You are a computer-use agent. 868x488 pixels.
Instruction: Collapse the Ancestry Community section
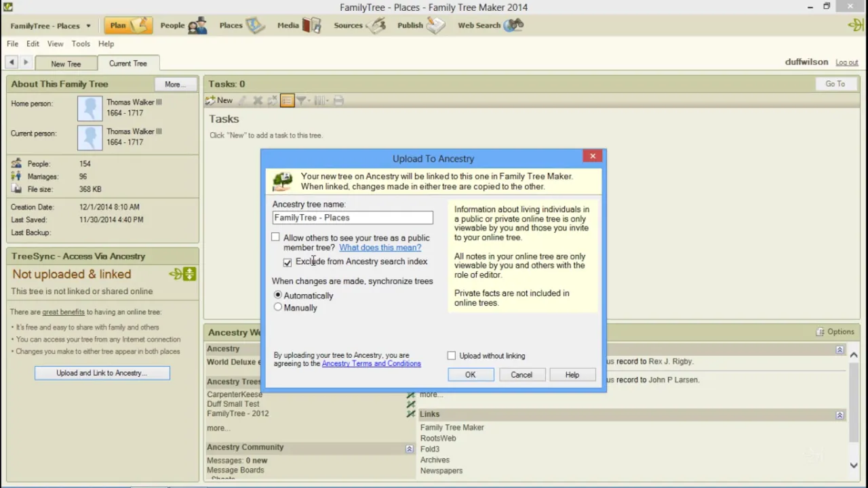point(410,449)
